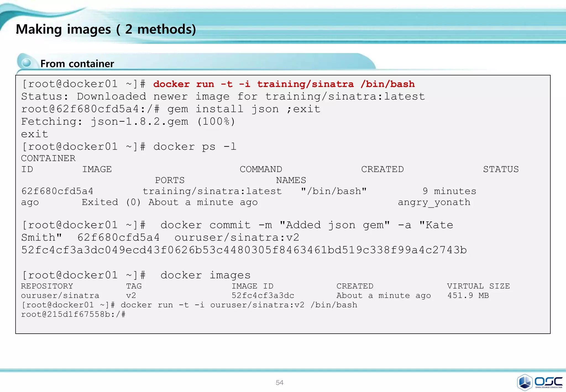Image resolution: width=566 pixels, height=392 pixels.
Task: Click the red docker run command text
Action: click(x=284, y=84)
